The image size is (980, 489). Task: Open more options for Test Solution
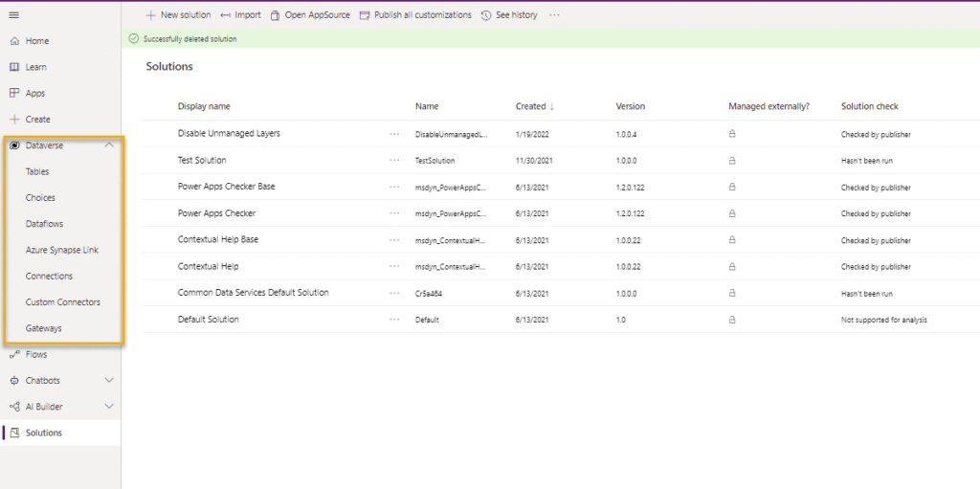pos(394,160)
